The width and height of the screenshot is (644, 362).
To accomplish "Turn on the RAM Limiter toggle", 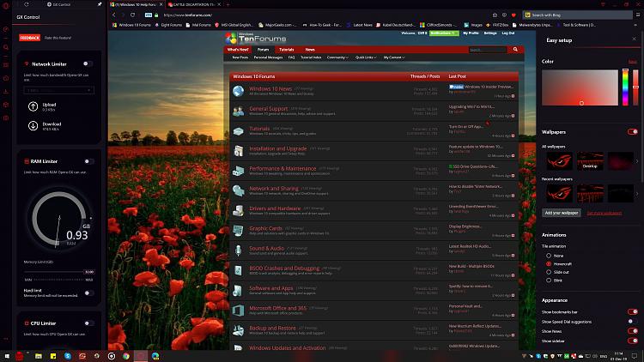I will [x=88, y=161].
